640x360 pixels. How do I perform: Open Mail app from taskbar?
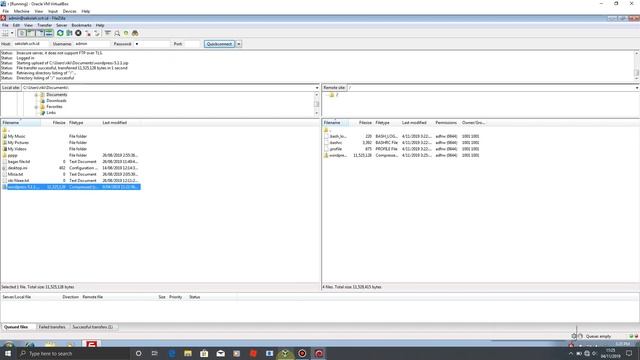pos(220,353)
